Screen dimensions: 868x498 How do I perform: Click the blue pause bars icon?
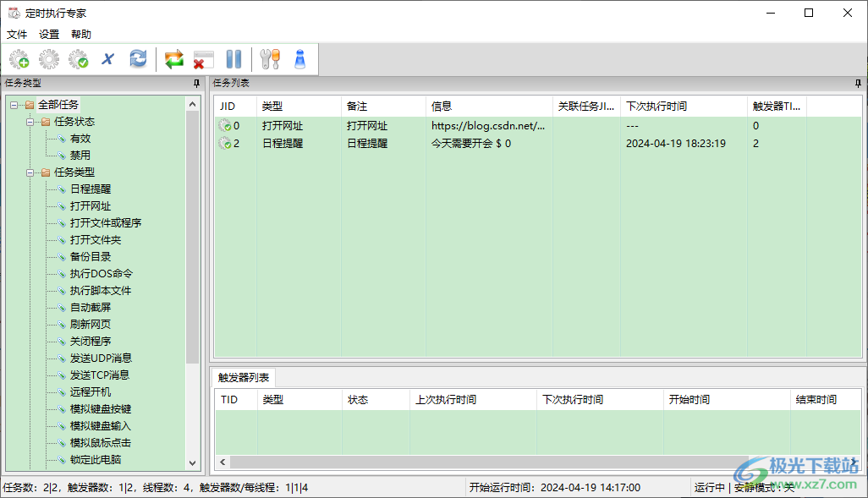coord(233,59)
